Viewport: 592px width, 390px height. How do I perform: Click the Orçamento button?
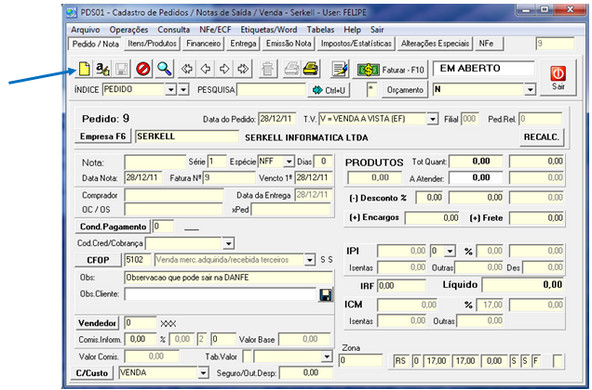405,90
